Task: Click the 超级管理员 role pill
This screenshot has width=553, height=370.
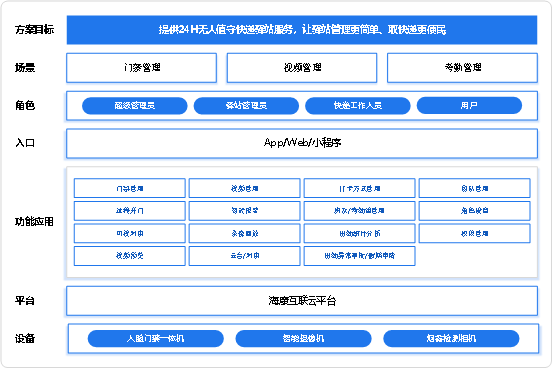Action: [134, 105]
